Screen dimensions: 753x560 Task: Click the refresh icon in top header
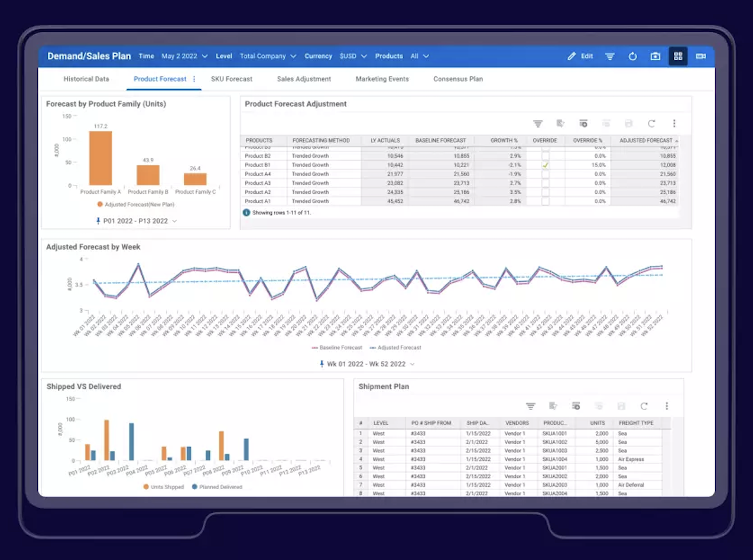pyautogui.click(x=632, y=56)
